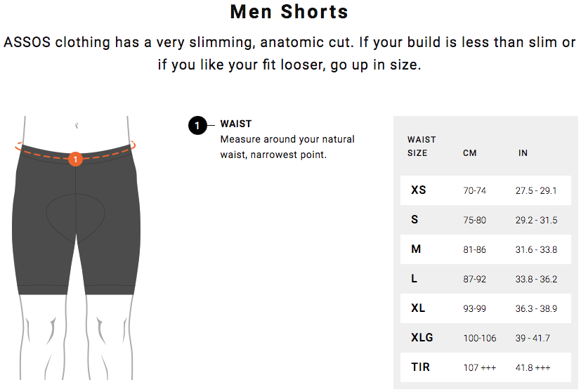Click the IN column header
The height and width of the screenshot is (392, 581).
pyautogui.click(x=523, y=153)
